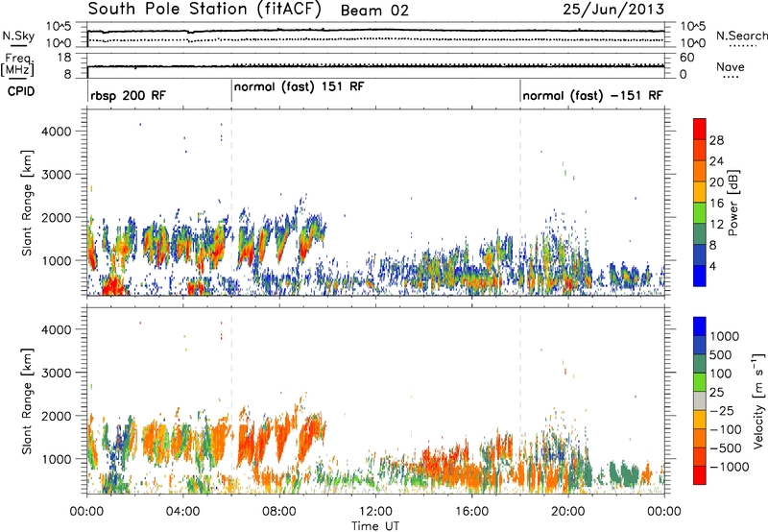Pick the gray band of the velocity colorbar
768x532 pixels.
click(700, 401)
